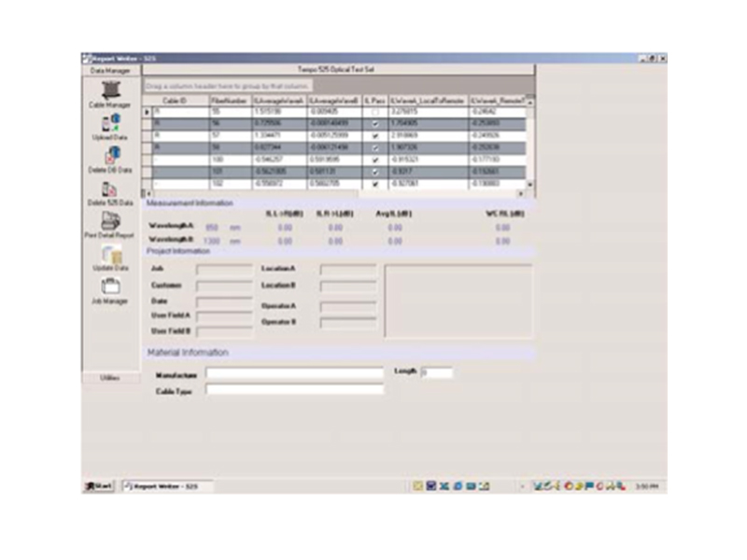Switch to the Data Manager sidebar tab
The image size is (747, 560).
pos(110,71)
